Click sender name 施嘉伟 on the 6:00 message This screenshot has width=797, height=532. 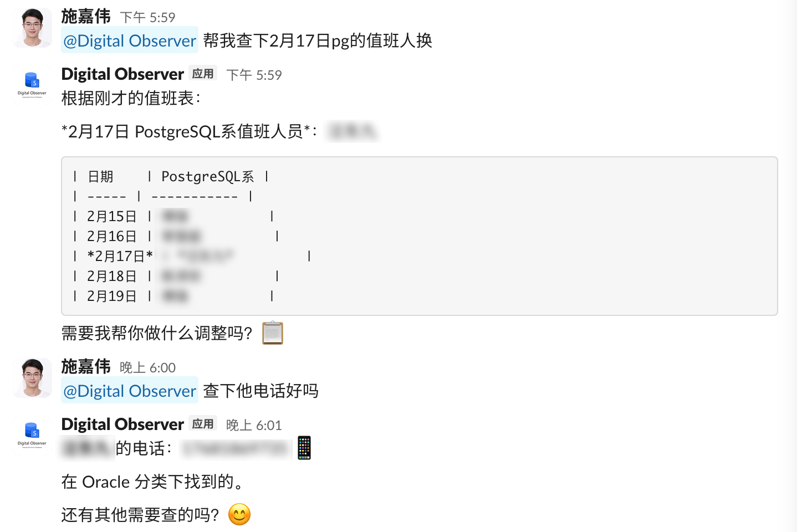tap(86, 367)
